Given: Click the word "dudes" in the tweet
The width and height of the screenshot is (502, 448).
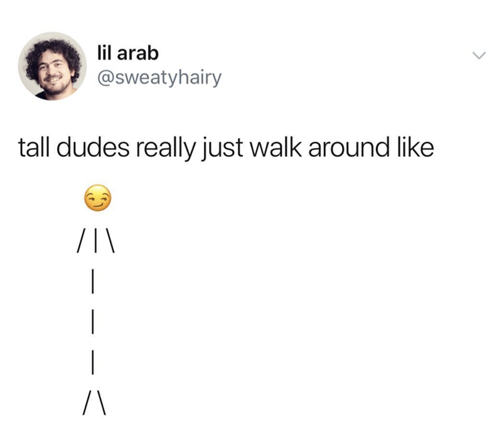Looking at the screenshot, I should (93, 147).
